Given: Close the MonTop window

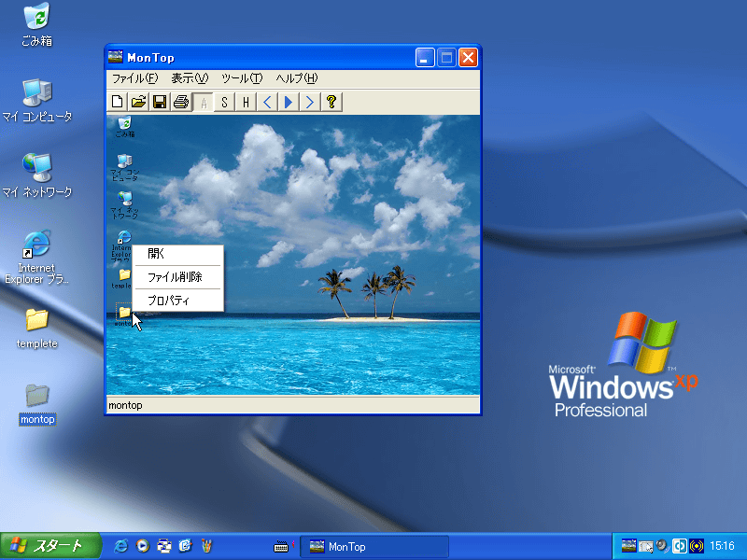Looking at the screenshot, I should tap(469, 58).
